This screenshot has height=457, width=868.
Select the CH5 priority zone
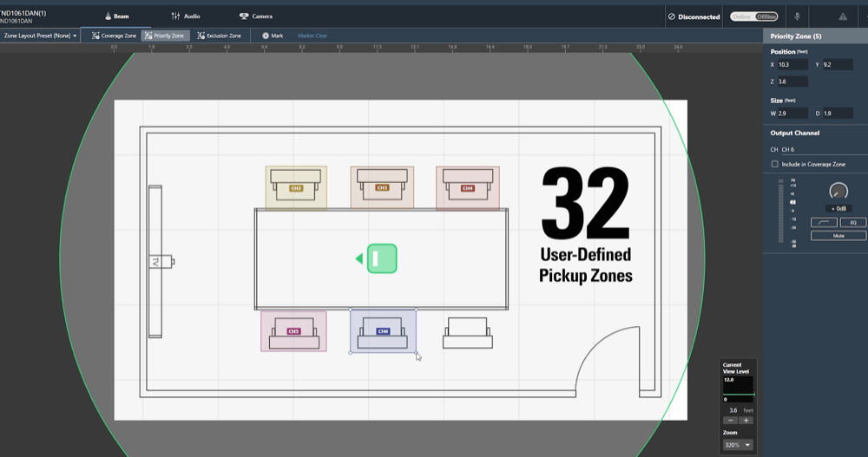pyautogui.click(x=294, y=331)
